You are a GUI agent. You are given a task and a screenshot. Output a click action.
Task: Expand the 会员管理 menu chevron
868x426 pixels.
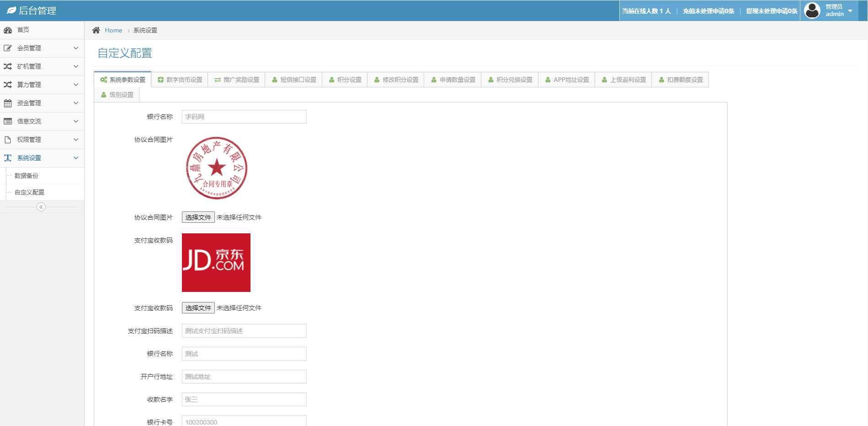pos(76,48)
